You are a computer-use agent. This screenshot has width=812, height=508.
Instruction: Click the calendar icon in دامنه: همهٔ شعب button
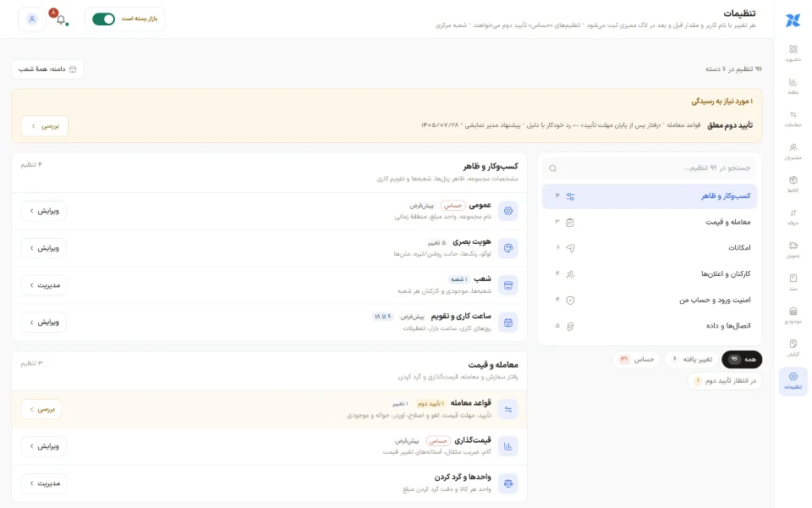click(73, 69)
